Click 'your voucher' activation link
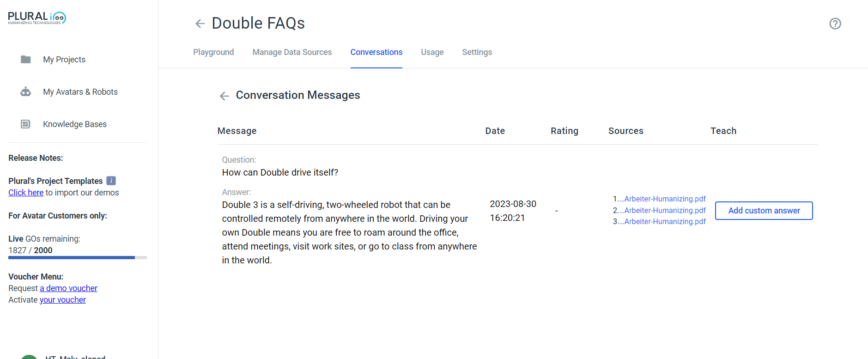This screenshot has height=359, width=868. tap(63, 299)
